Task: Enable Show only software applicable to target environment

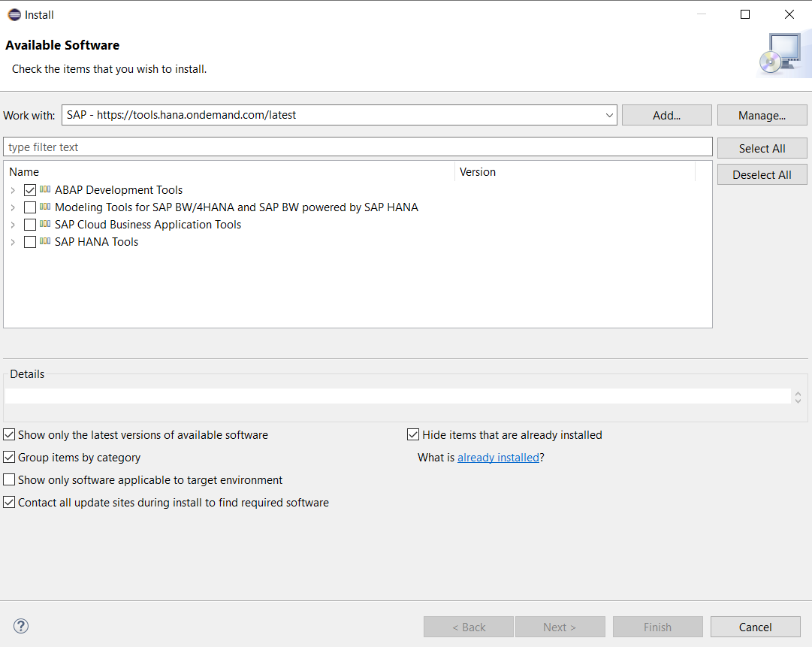Action: click(x=8, y=479)
